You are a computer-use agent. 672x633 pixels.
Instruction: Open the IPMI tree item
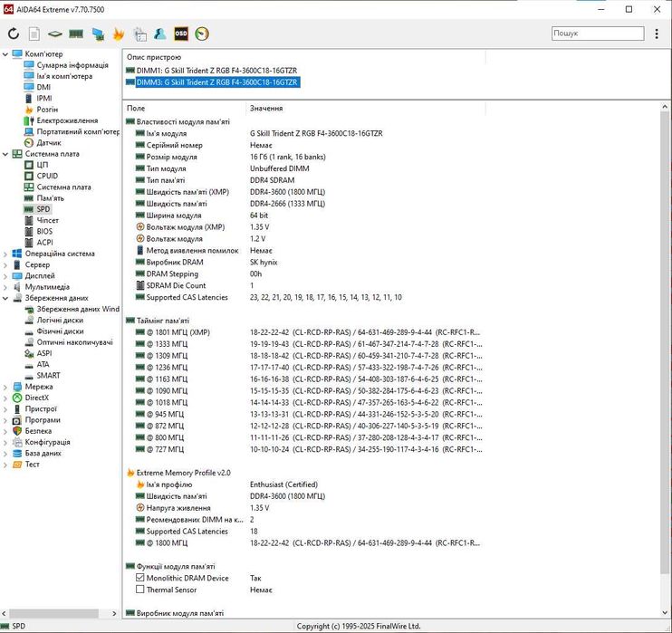click(x=44, y=98)
